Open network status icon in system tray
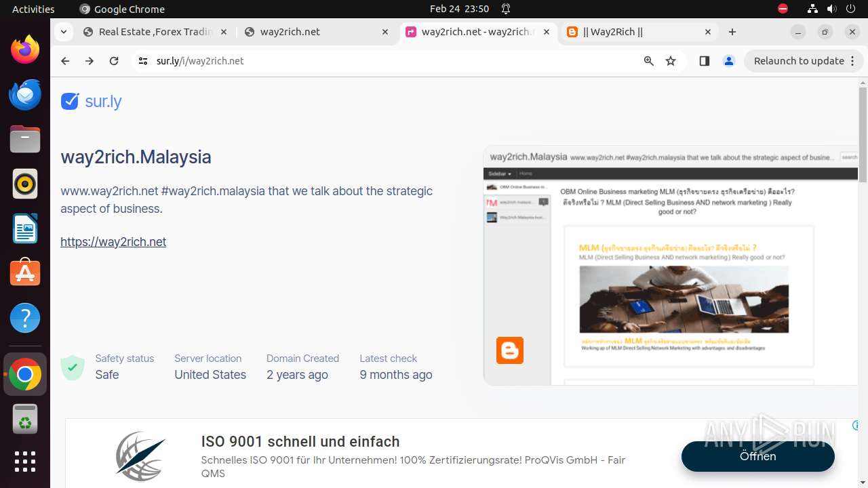 [812, 9]
